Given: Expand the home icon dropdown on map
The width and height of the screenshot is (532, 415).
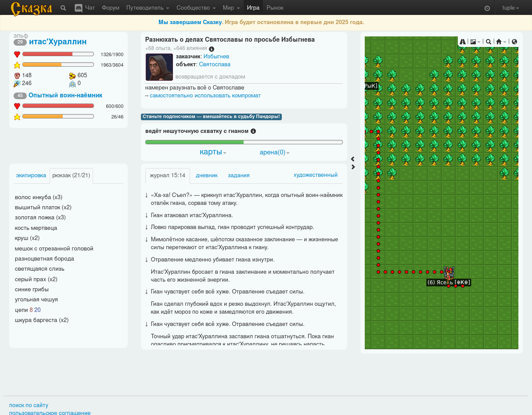Looking at the screenshot, I should click(x=501, y=42).
